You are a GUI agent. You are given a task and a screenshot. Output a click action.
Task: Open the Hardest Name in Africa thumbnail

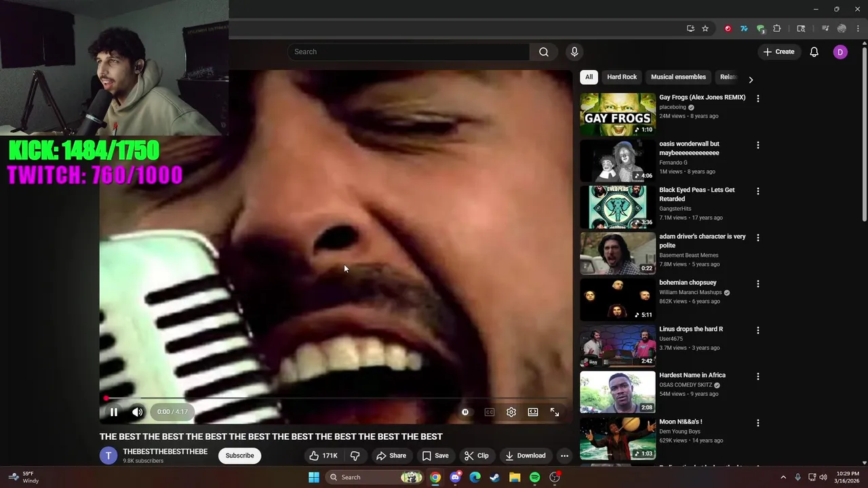click(617, 392)
